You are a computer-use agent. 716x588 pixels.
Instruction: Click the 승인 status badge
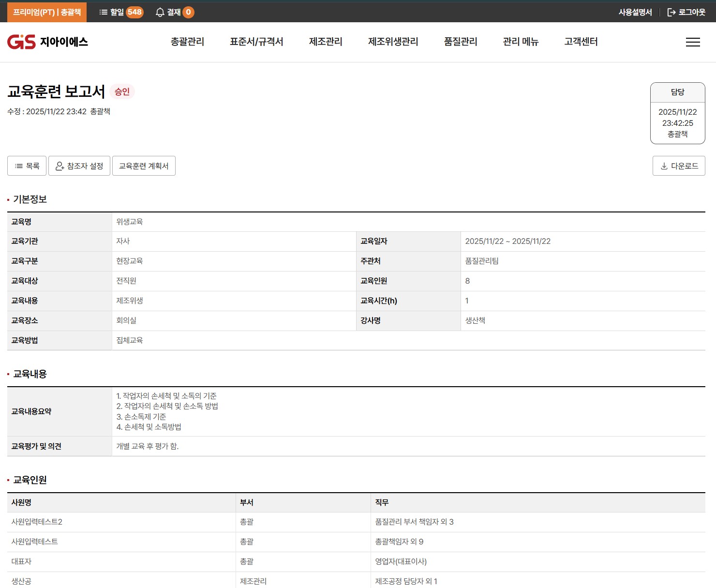(122, 91)
